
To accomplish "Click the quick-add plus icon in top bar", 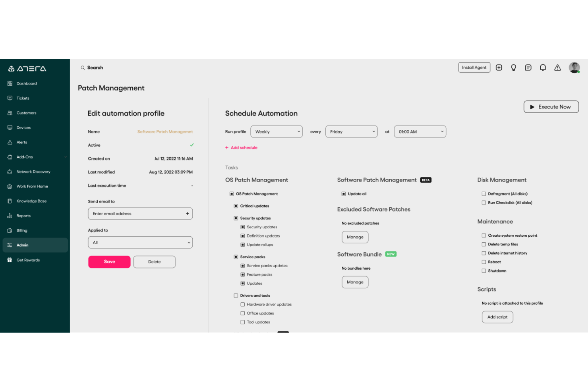I will (499, 68).
